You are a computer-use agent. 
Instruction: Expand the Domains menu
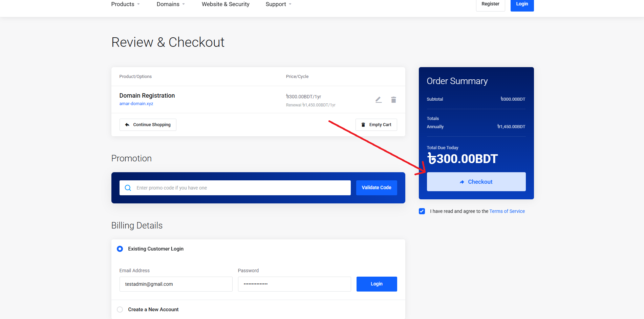[171, 4]
